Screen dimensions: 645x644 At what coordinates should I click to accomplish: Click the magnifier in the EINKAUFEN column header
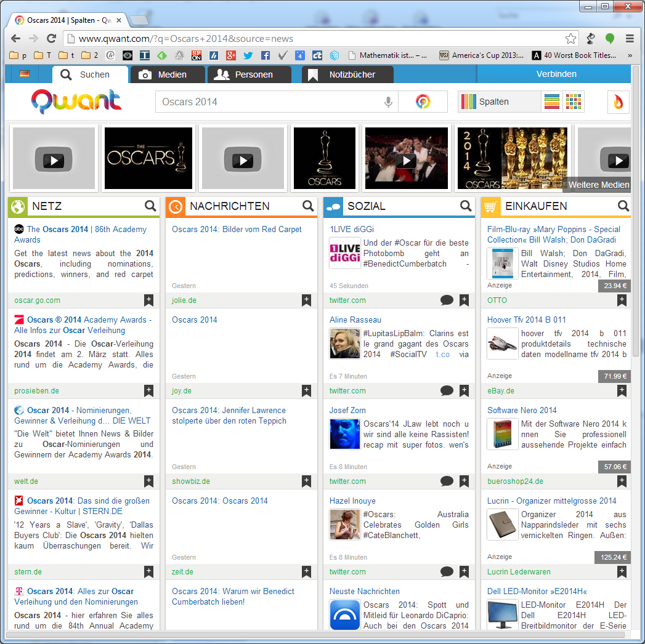tap(623, 206)
